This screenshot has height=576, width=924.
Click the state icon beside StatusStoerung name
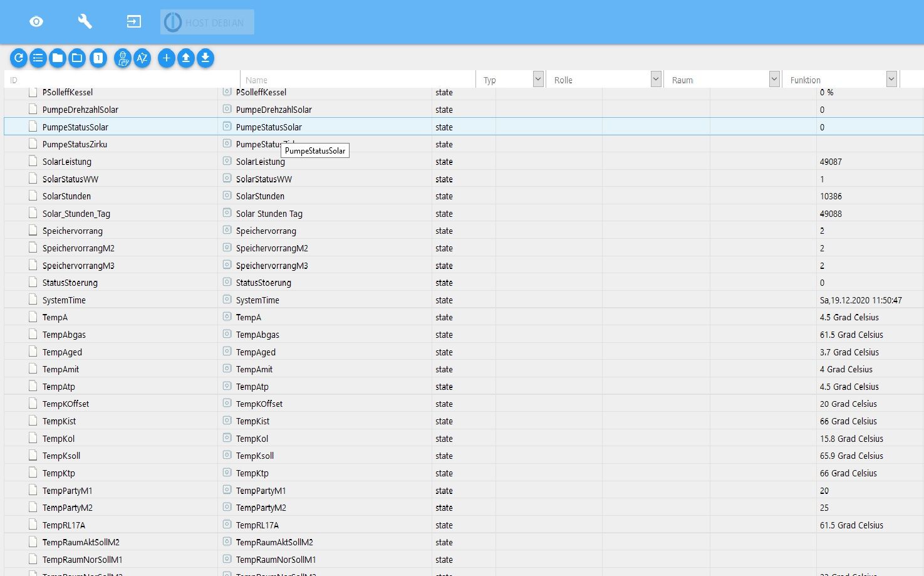point(227,282)
